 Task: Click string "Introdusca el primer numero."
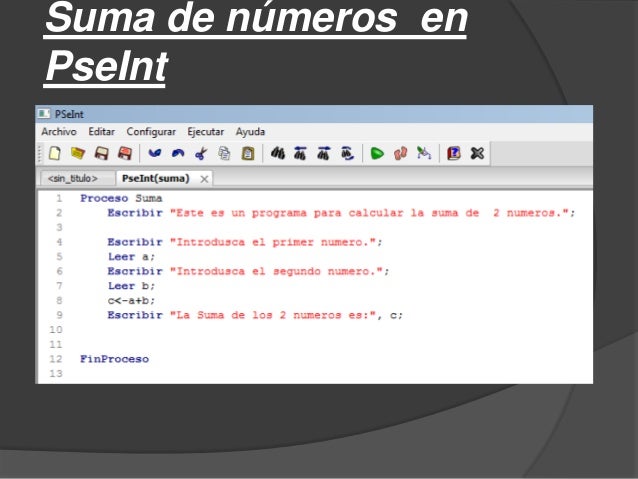[273, 242]
